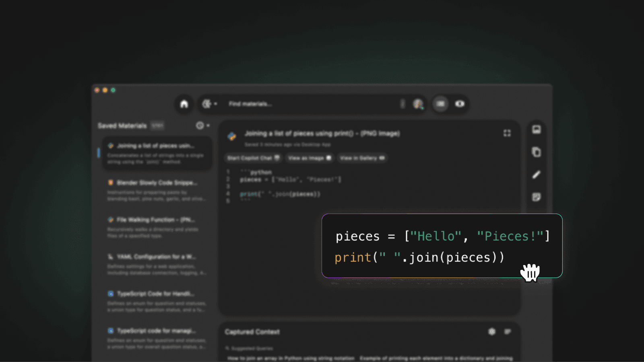Click the top icon in right action sidebar

coord(536,130)
